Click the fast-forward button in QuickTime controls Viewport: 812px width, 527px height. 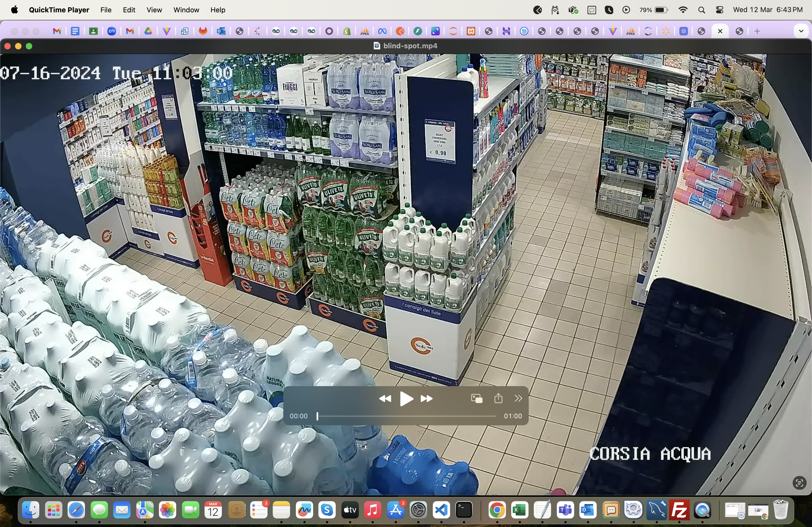click(427, 398)
